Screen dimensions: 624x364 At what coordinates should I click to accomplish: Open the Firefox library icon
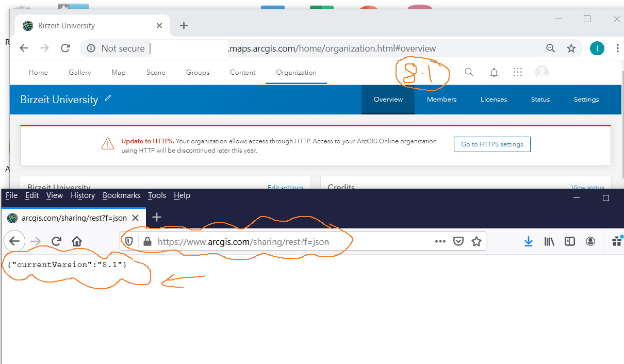pos(549,241)
